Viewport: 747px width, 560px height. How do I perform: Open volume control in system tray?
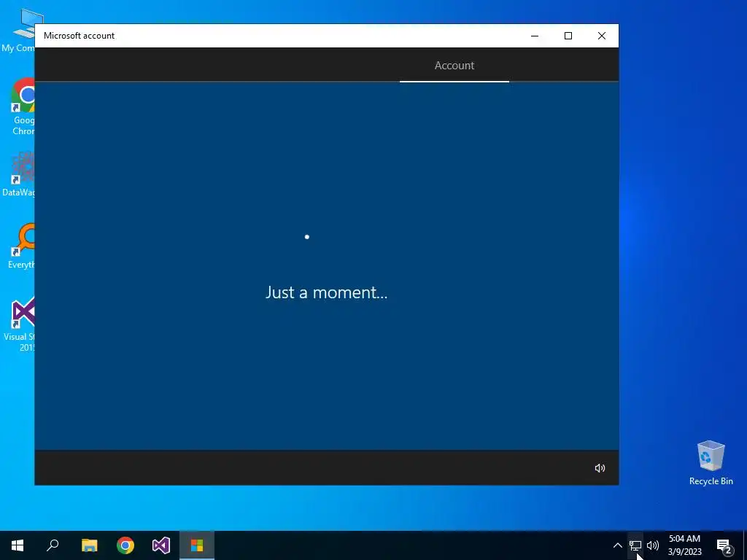coord(653,545)
